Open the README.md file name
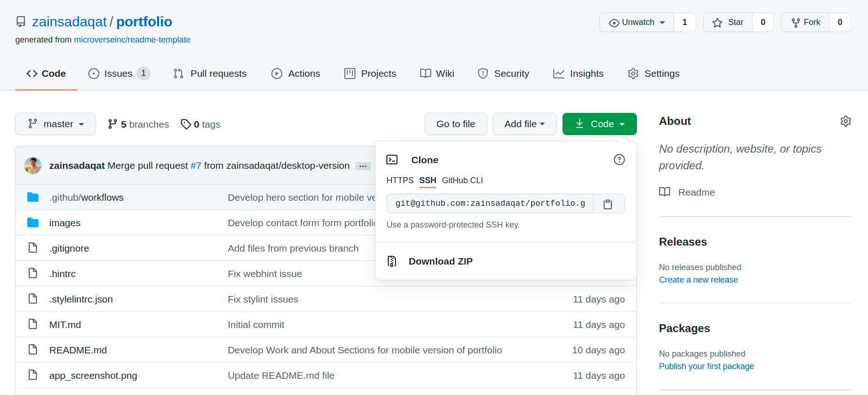Screen dimensions: 868x395 [78, 350]
